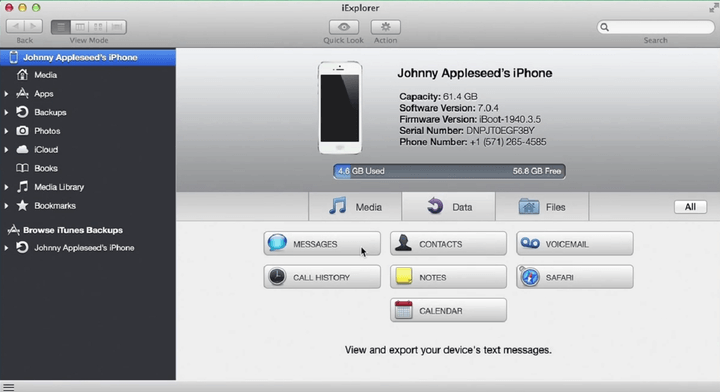Screen dimensions: 720x392
Task: Open Messages data viewer
Action: tap(322, 244)
